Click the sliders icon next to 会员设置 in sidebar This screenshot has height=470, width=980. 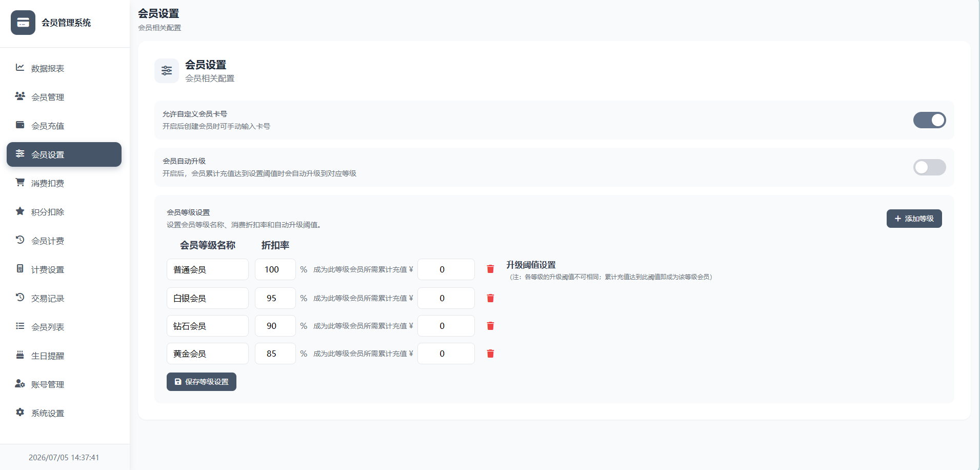point(20,154)
